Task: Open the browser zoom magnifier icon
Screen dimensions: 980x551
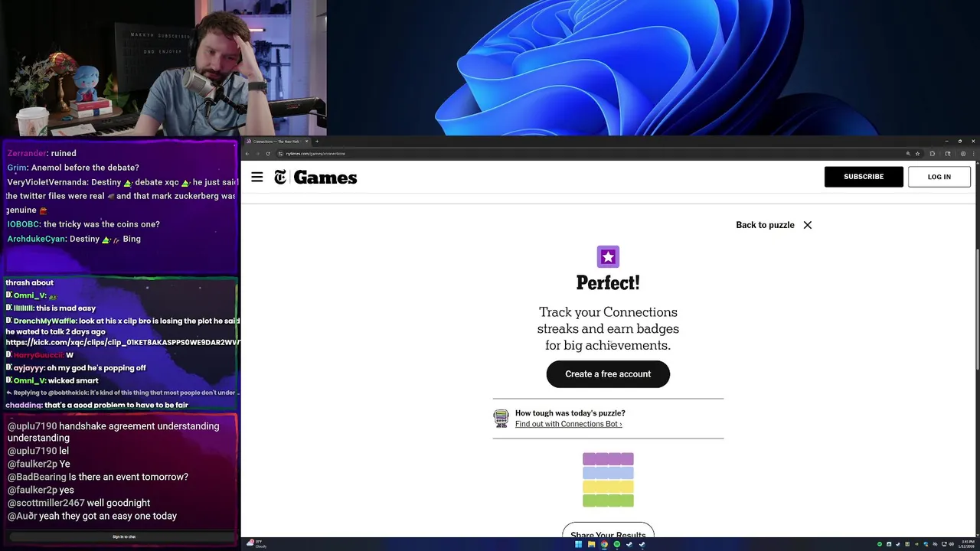Action: pos(908,154)
